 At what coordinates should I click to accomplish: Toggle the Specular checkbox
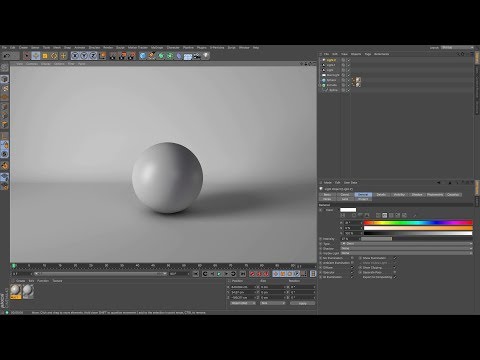tap(352, 272)
